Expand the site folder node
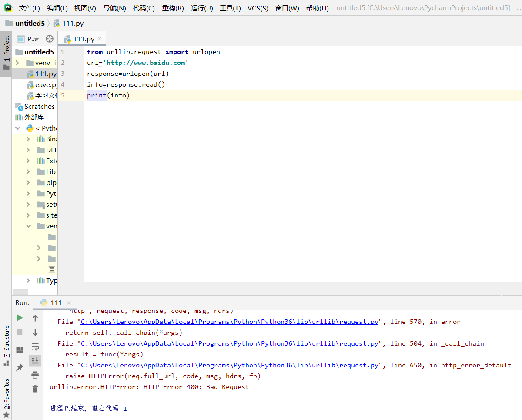 pos(28,215)
